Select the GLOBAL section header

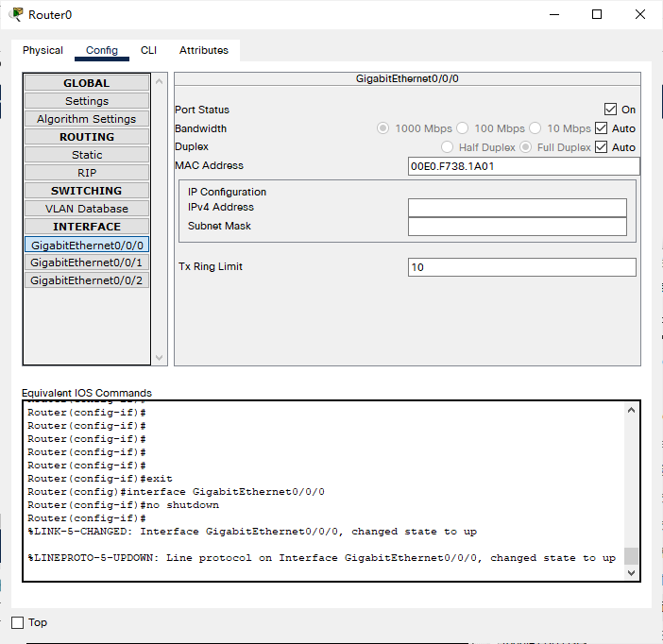87,83
